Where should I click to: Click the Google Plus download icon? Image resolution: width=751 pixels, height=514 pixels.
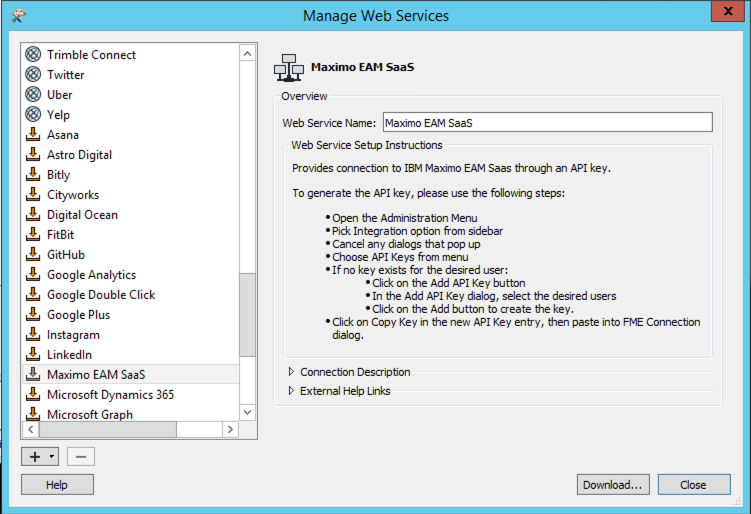pyautogui.click(x=33, y=315)
